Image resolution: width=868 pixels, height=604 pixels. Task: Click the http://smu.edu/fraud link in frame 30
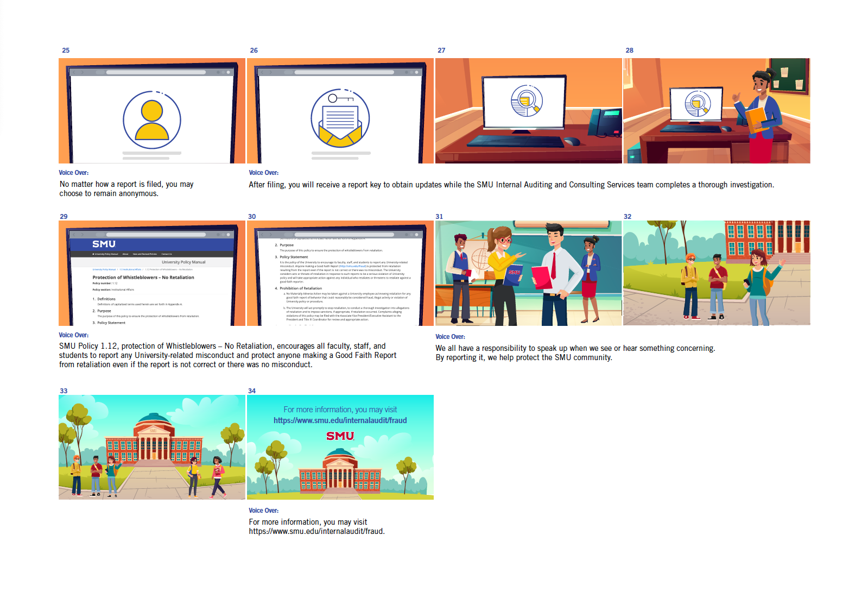click(352, 267)
